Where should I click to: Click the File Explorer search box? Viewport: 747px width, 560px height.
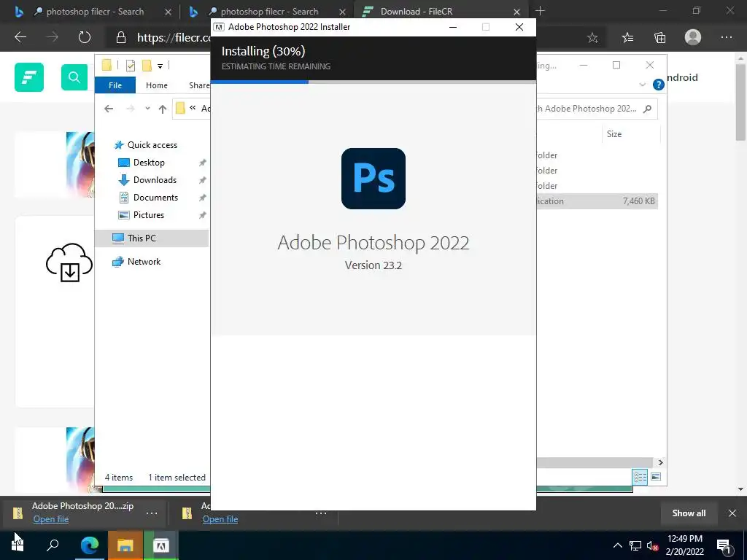coord(595,109)
